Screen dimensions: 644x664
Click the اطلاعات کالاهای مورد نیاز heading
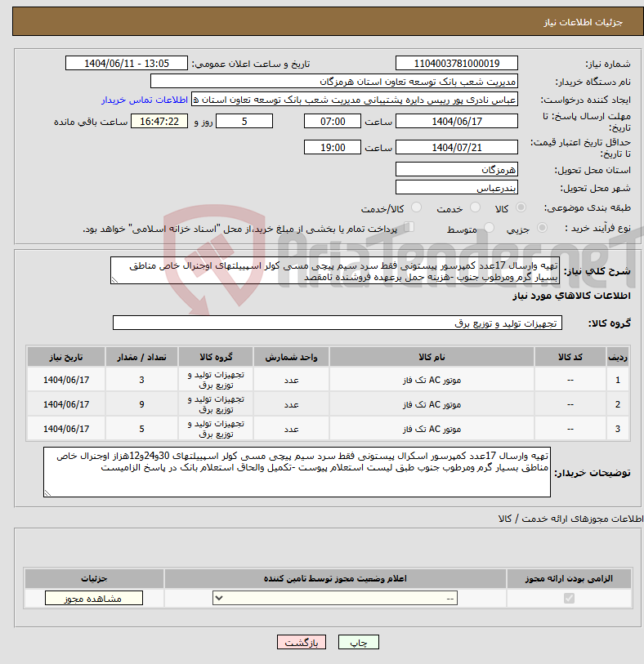click(x=571, y=296)
